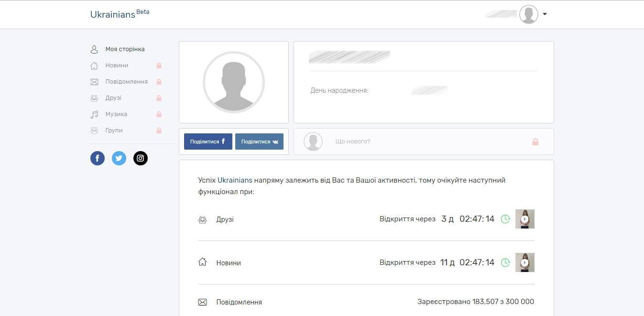This screenshot has width=644, height=316.
Task: Click the Друзі icon in feature list
Action: pyautogui.click(x=202, y=219)
